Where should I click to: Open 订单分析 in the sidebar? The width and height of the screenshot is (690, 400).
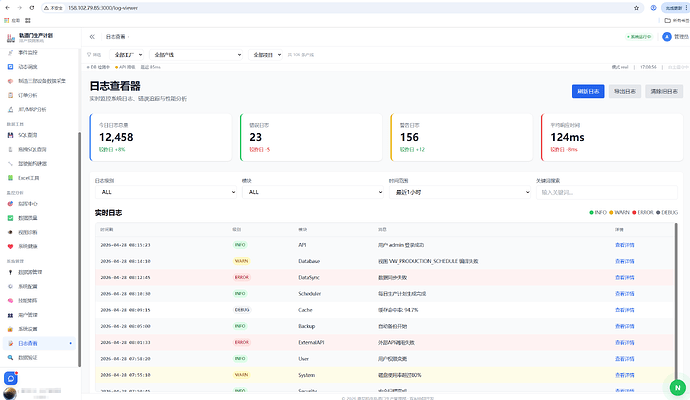[x=28, y=95]
